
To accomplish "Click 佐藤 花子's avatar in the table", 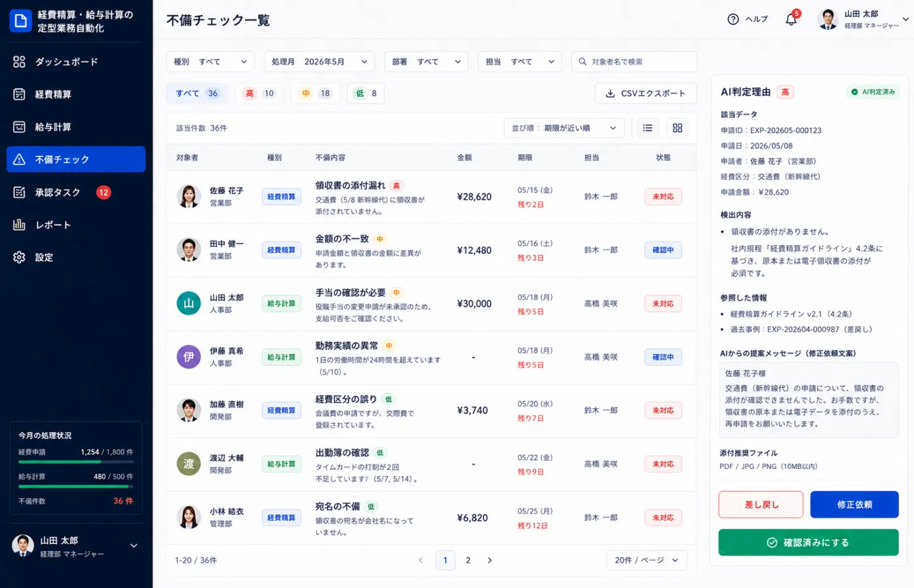I will coord(189,197).
